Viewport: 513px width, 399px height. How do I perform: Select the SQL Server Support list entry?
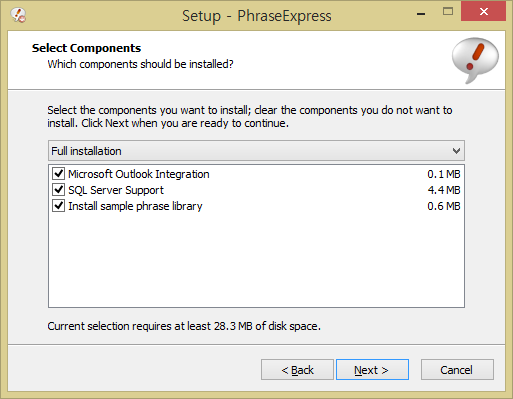116,190
